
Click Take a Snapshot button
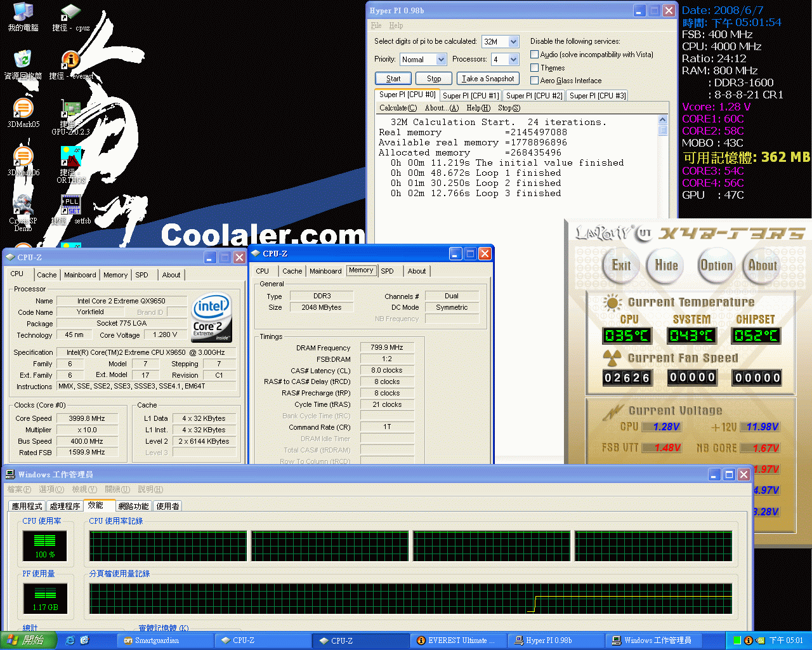coord(488,79)
